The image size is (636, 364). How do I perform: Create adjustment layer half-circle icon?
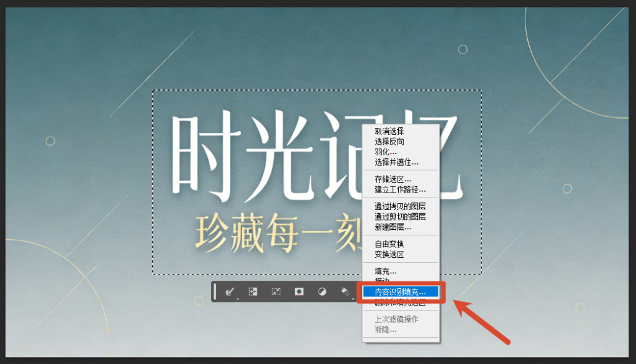pyautogui.click(x=322, y=292)
